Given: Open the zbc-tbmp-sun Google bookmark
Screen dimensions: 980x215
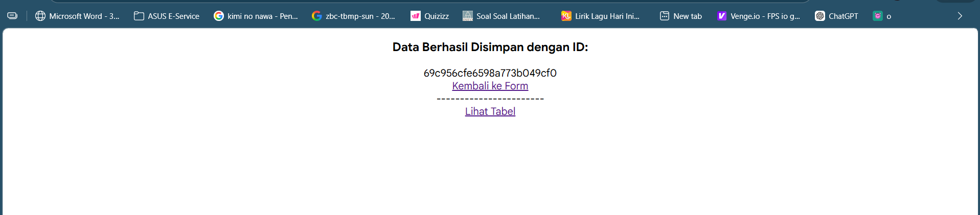Looking at the screenshot, I should (x=353, y=16).
